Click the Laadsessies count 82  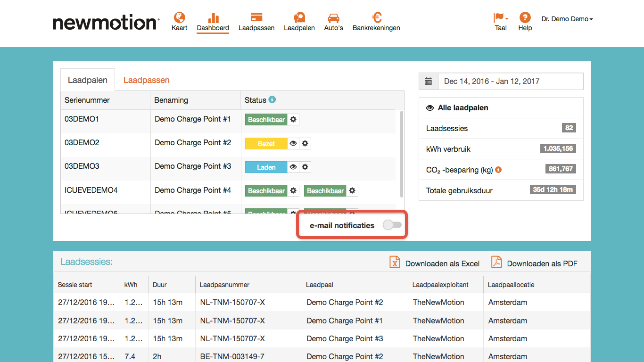[569, 128]
